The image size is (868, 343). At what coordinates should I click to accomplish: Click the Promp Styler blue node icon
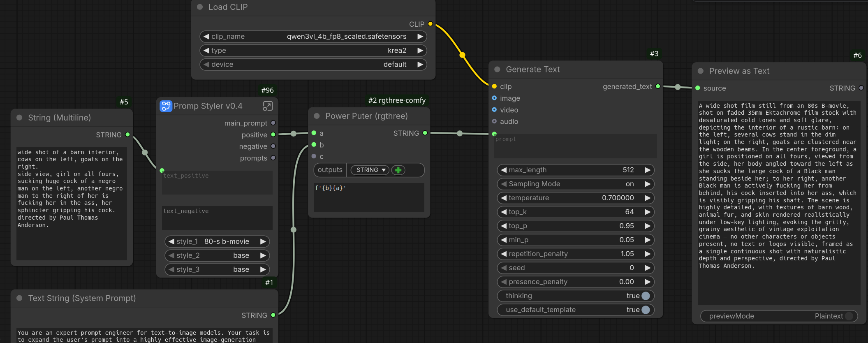coord(166,106)
